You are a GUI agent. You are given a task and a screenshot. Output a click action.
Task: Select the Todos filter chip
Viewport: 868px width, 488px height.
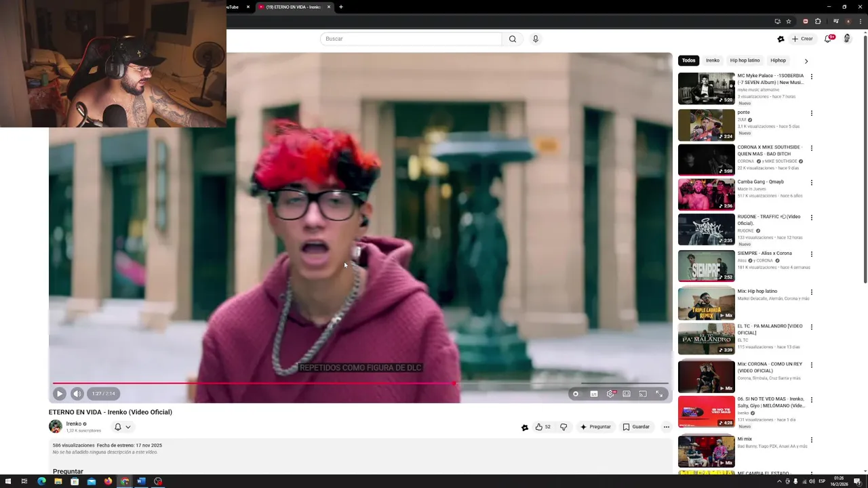pos(689,60)
